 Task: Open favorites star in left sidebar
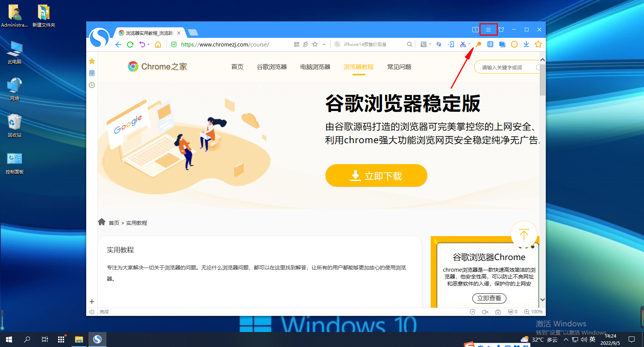tap(92, 61)
